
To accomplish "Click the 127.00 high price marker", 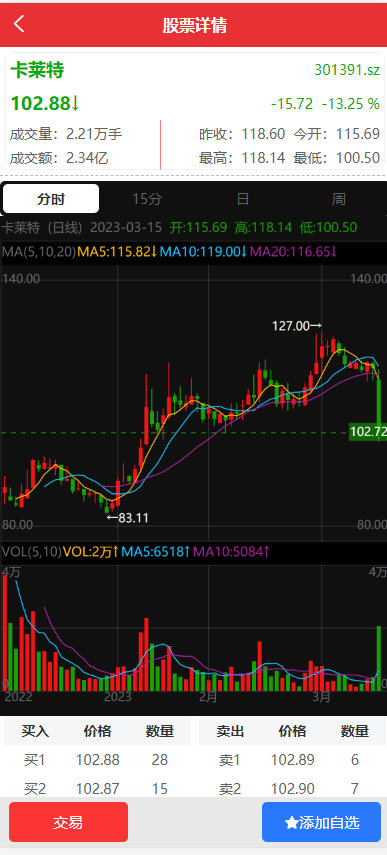I will (297, 326).
